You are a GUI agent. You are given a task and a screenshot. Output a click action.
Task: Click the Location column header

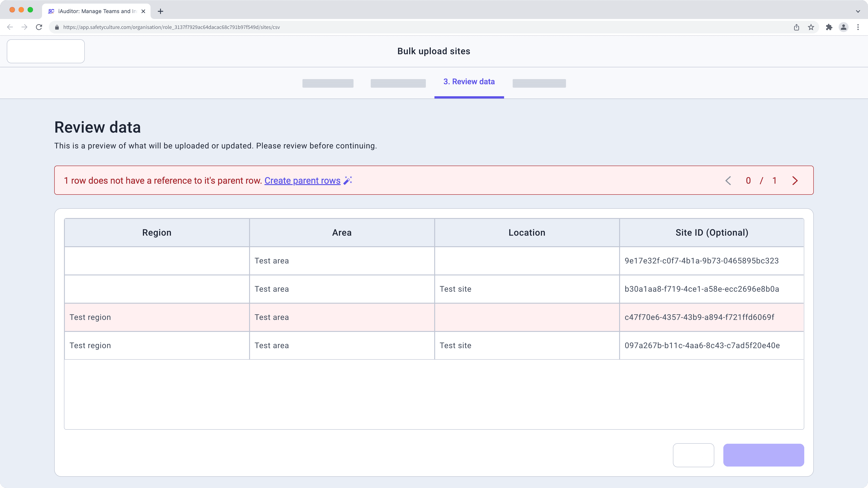526,233
